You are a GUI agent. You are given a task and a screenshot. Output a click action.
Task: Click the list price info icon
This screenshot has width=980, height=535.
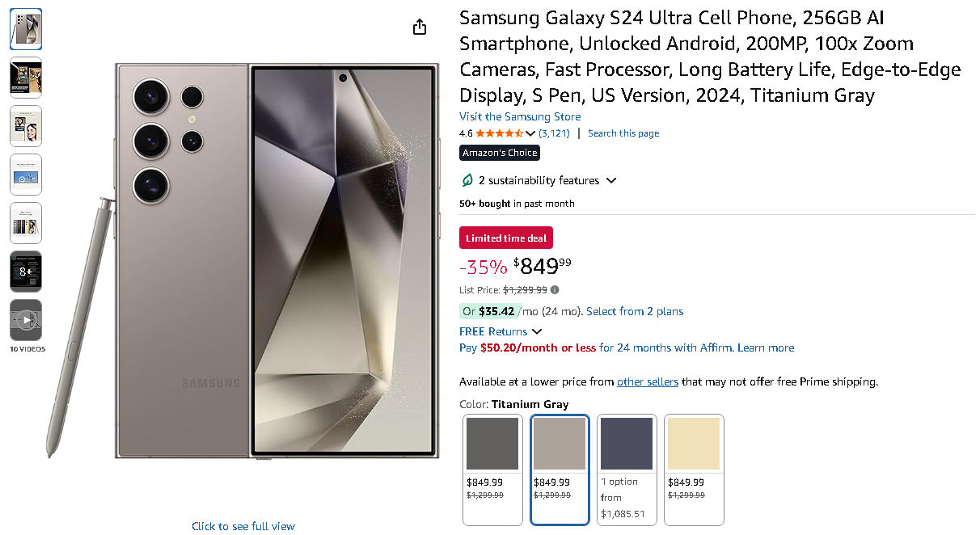coord(555,289)
